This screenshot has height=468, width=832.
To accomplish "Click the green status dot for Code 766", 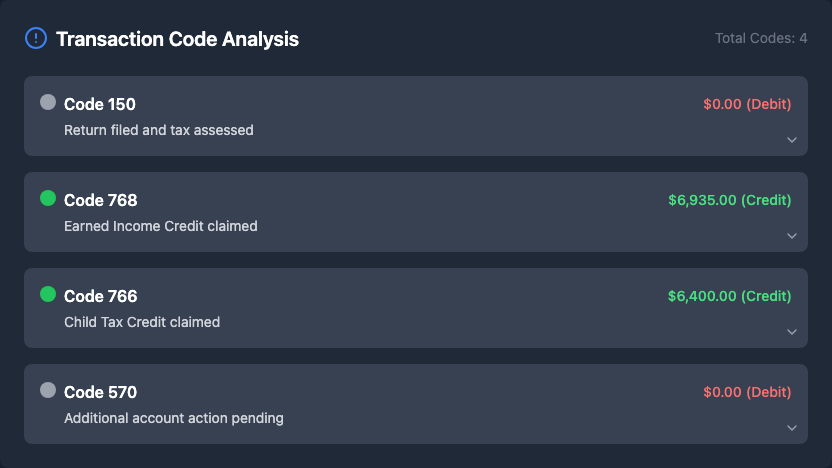I will point(48,294).
